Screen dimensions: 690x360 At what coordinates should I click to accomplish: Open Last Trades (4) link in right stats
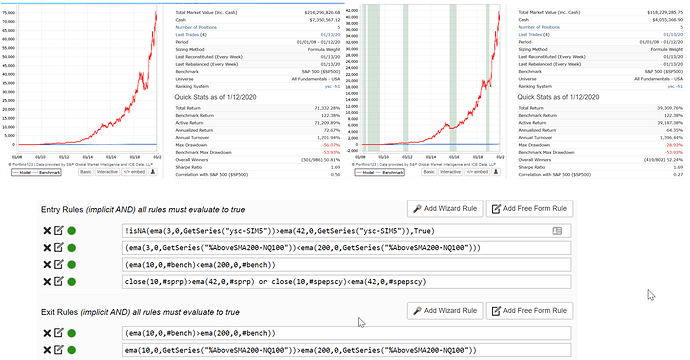click(534, 35)
